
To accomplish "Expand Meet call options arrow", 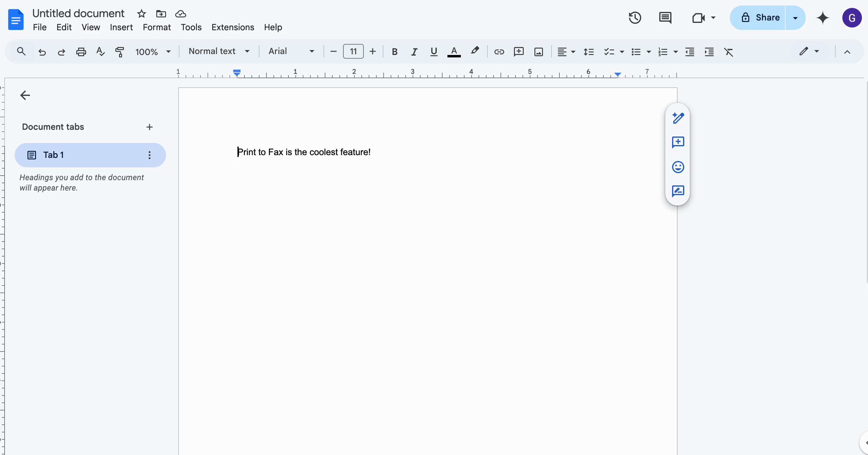I will (x=713, y=17).
